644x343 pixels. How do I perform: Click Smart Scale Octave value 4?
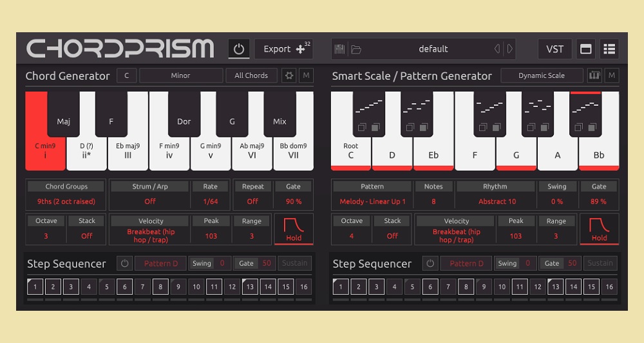tap(352, 236)
